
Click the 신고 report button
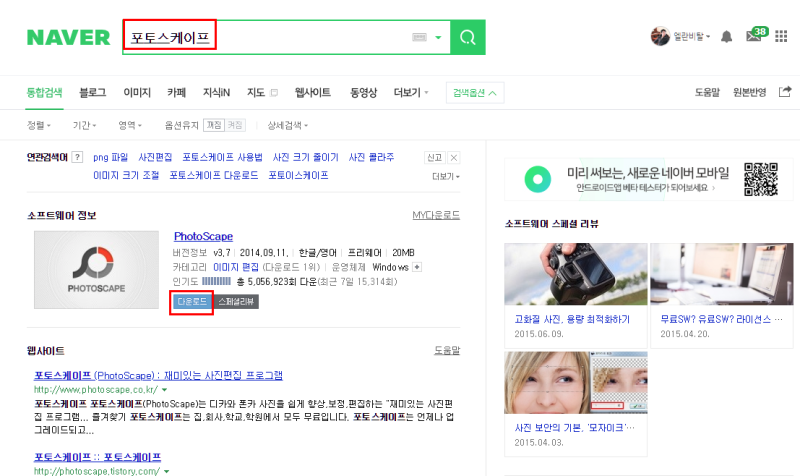[x=435, y=157]
